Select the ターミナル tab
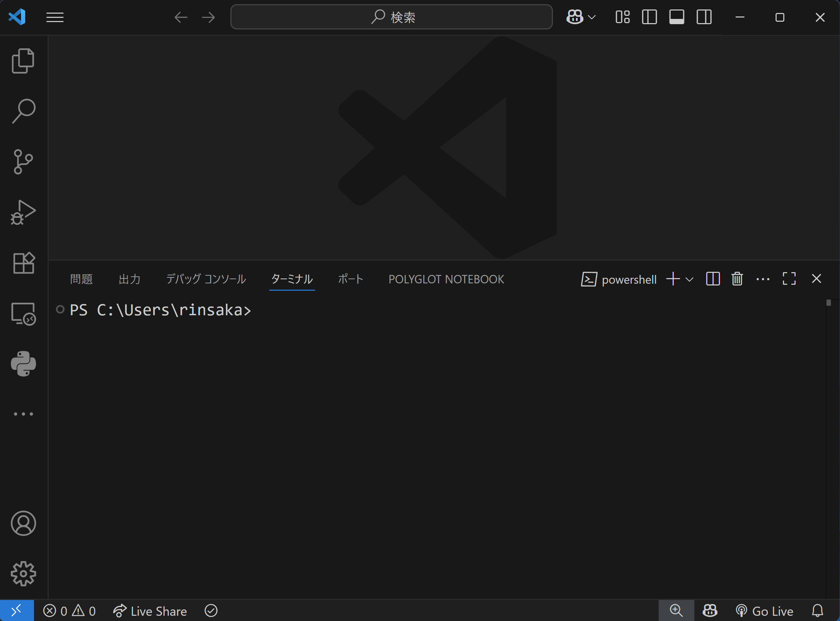This screenshot has height=621, width=840. pos(292,279)
